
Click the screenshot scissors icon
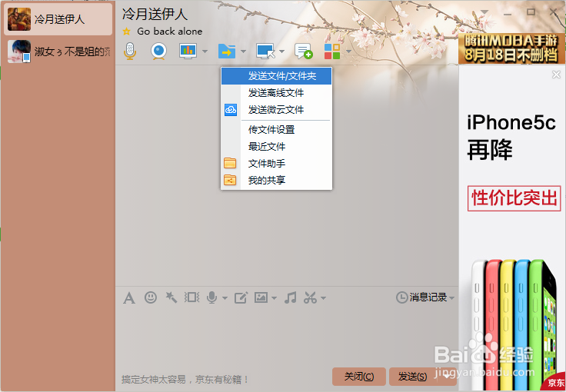310,297
